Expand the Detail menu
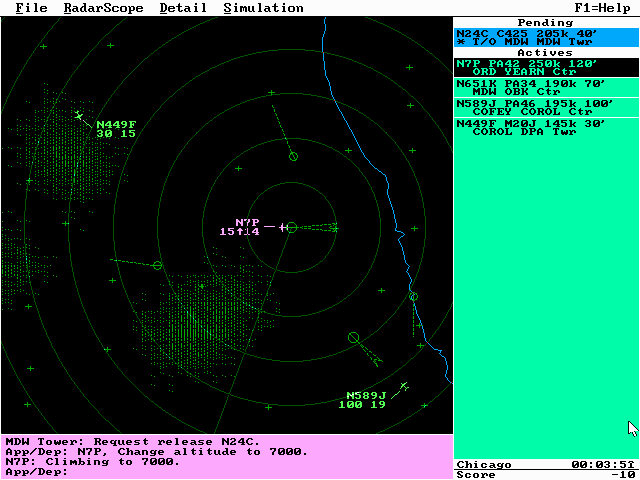 (x=183, y=8)
